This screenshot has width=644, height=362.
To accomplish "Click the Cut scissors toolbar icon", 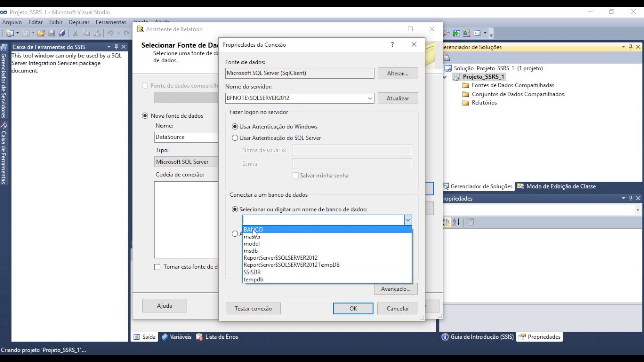I will click(x=75, y=33).
